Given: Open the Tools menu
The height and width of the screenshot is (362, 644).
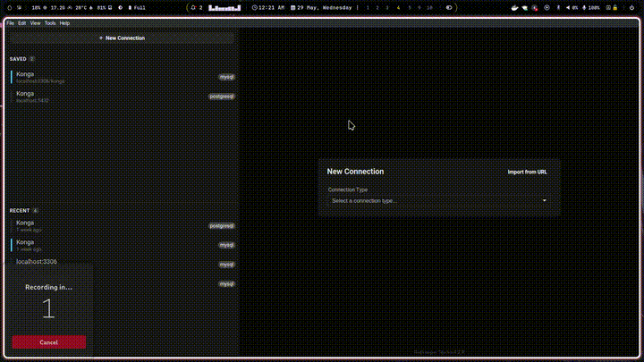Looking at the screenshot, I should [x=50, y=23].
